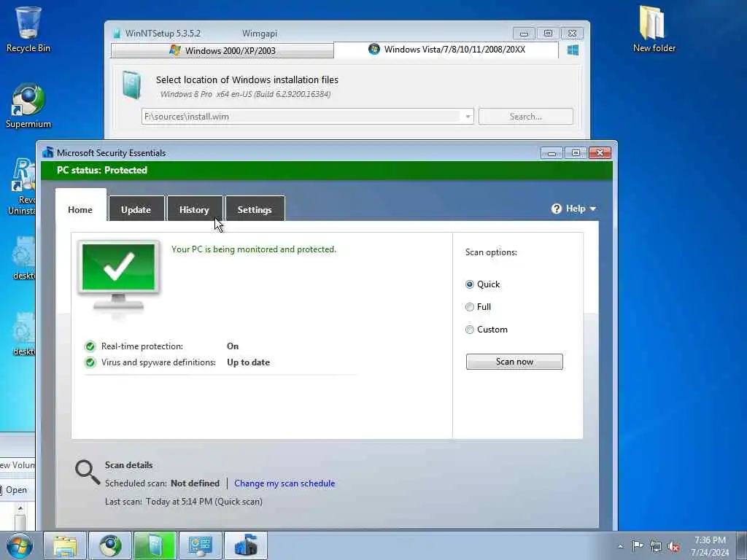Click 'Your PC is being monitored and protected.' text
Screen dimensions: 747x560
254,249
